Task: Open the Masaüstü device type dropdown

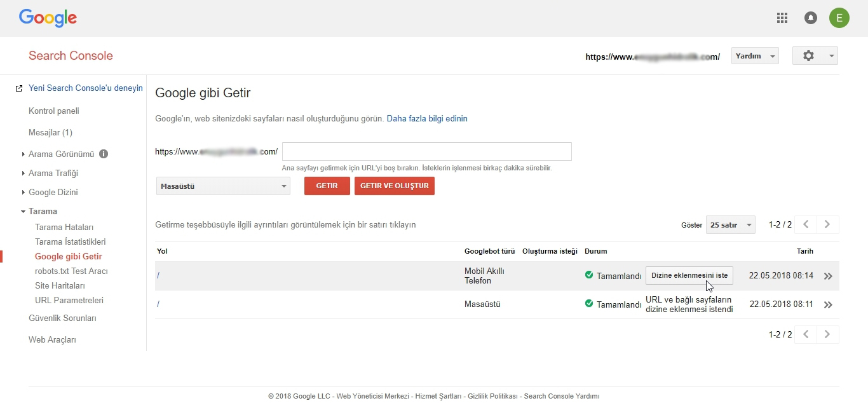Action: (x=223, y=186)
